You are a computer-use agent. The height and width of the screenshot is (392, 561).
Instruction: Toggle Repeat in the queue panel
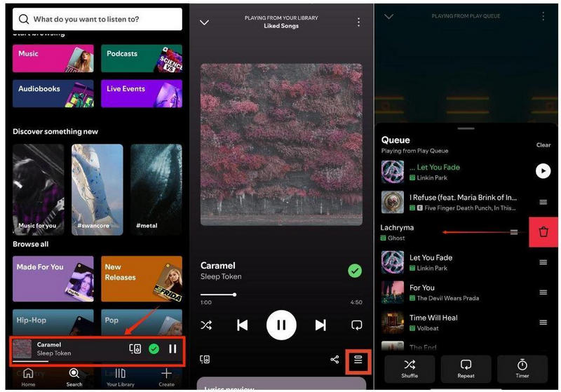coord(466,369)
